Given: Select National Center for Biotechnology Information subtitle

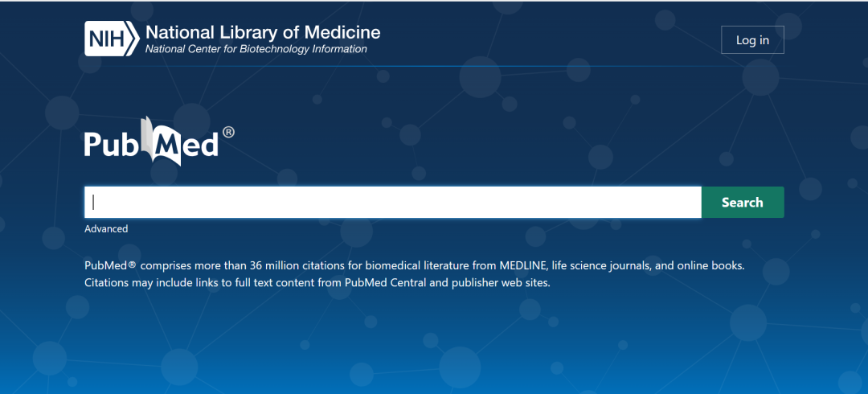Looking at the screenshot, I should 256,49.
